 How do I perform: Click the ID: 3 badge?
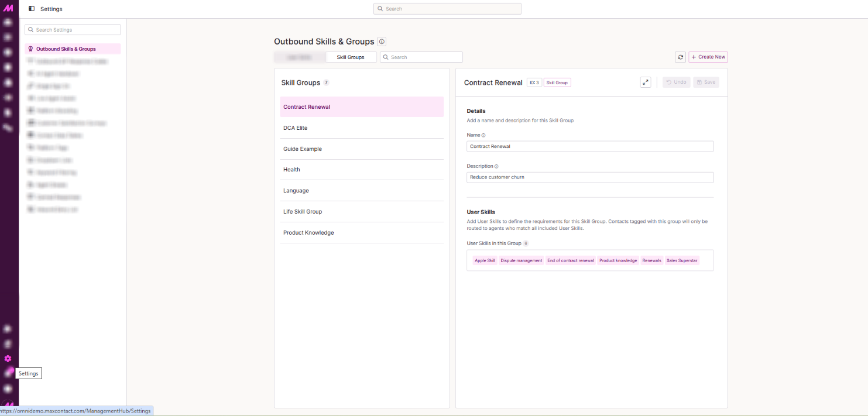[534, 82]
